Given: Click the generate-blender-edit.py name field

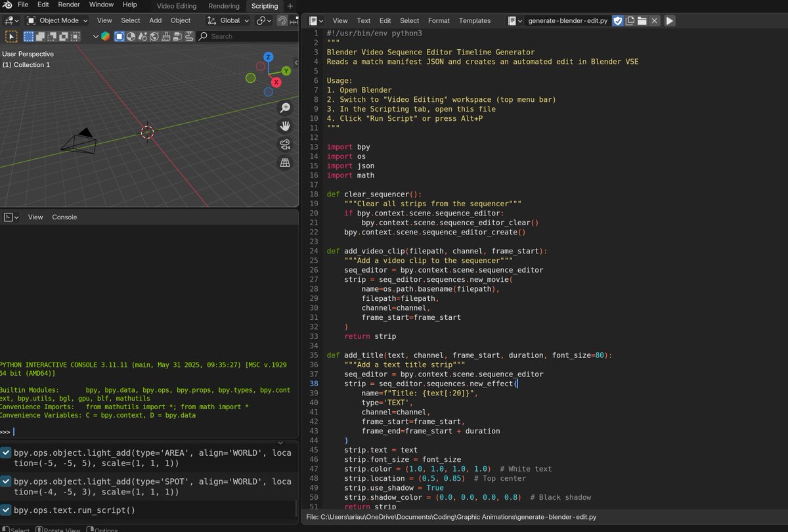Looking at the screenshot, I should coord(567,21).
